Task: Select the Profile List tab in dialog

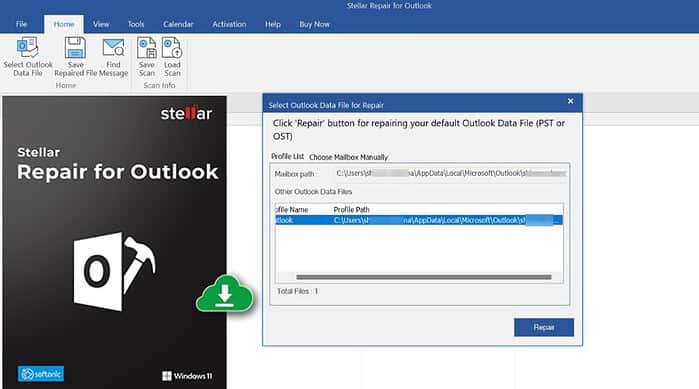Action: [288, 156]
